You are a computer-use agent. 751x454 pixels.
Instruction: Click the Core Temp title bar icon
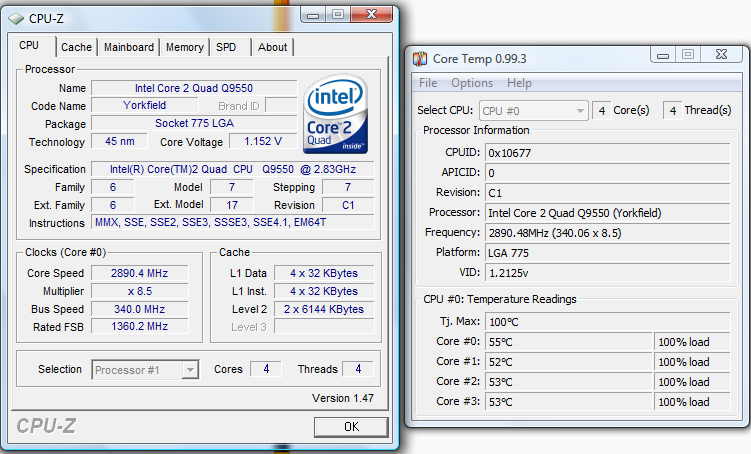coord(420,59)
